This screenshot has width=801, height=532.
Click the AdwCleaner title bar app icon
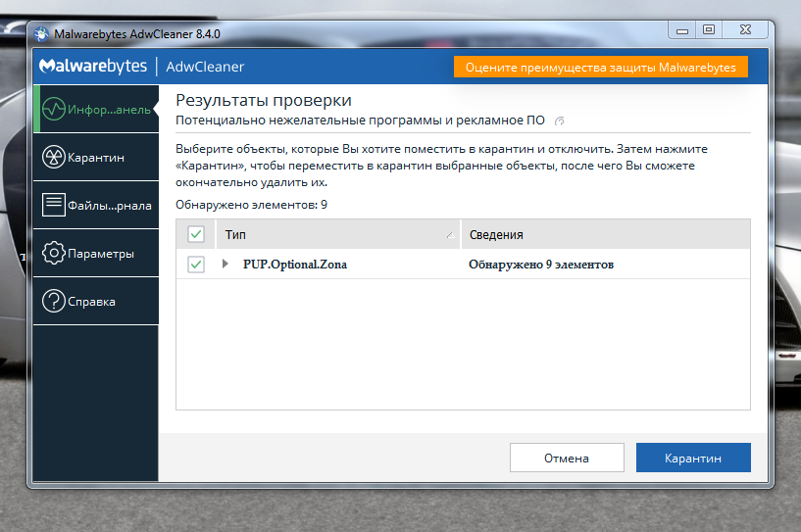pyautogui.click(x=41, y=34)
